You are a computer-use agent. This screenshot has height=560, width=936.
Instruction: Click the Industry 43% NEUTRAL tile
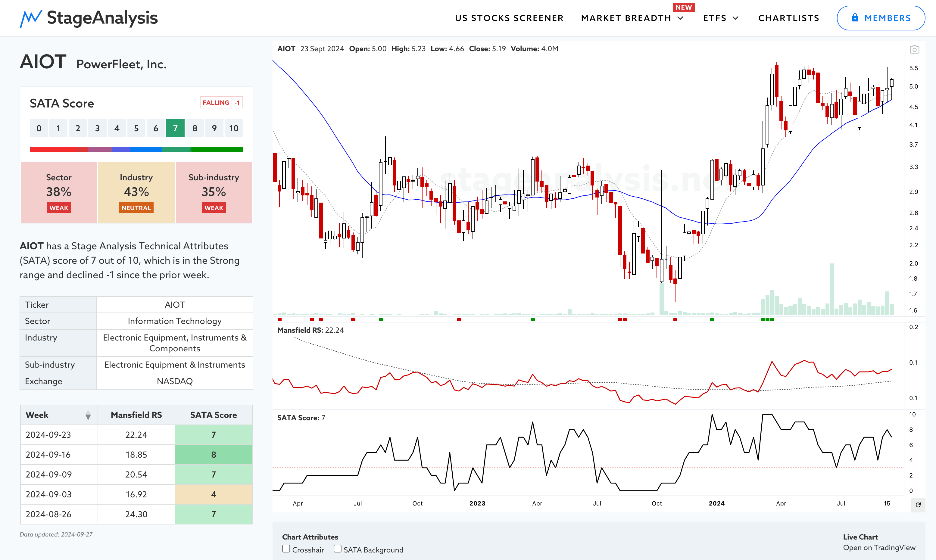pos(136,192)
